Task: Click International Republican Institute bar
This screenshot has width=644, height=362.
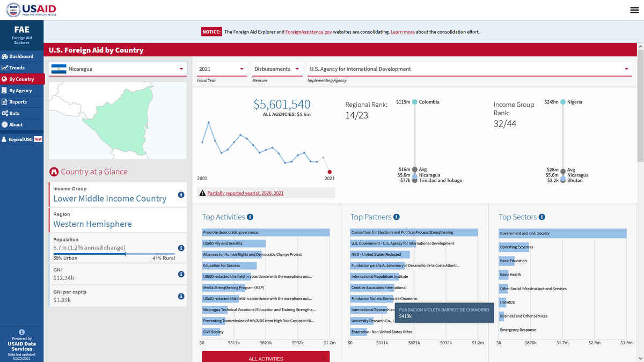Action: pyautogui.click(x=375, y=276)
